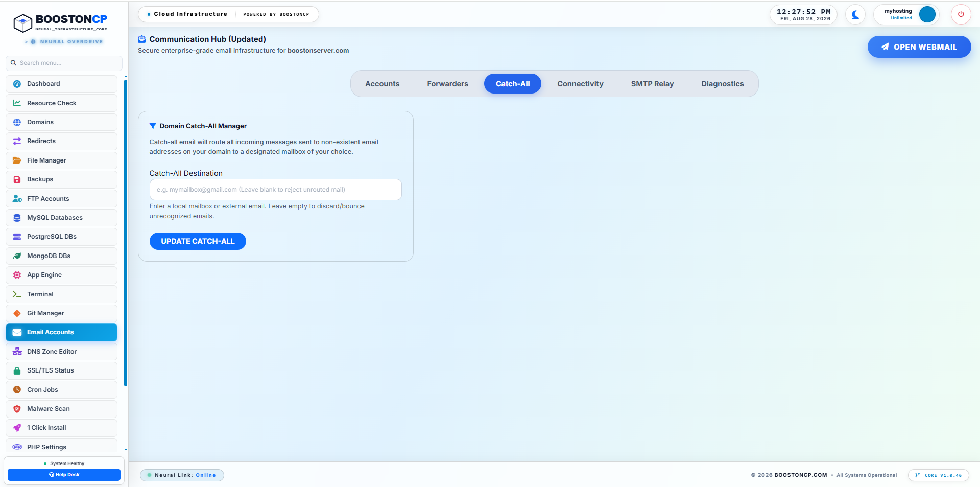The width and height of the screenshot is (980, 487).
Task: Click the Neural Link Online status pill
Action: coord(182,475)
